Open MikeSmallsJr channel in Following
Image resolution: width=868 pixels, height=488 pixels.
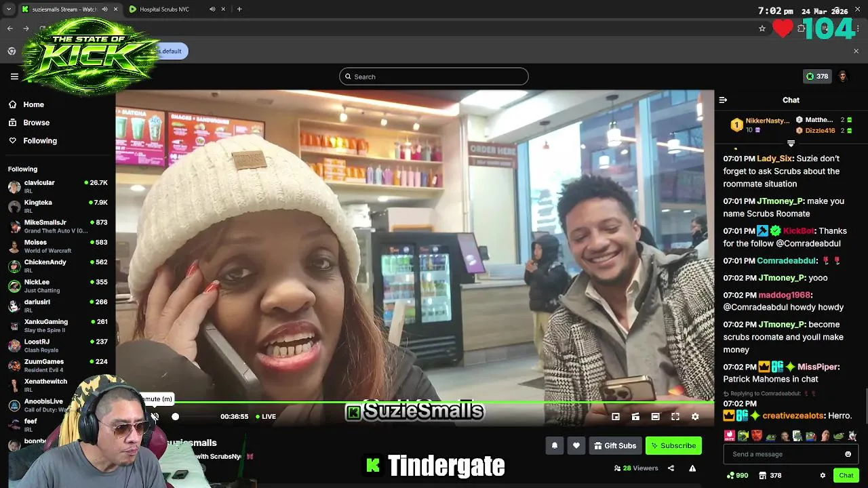(58, 226)
